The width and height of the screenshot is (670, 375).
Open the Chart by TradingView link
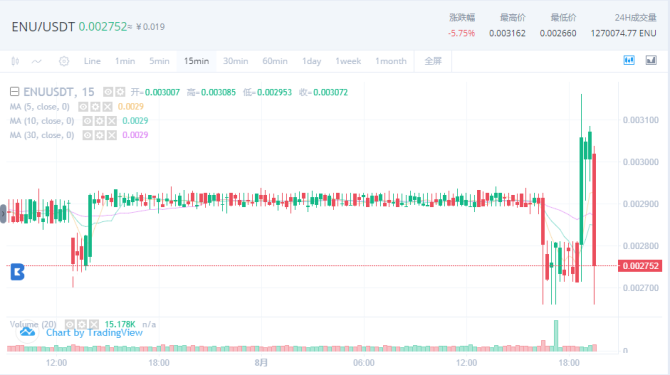point(94,333)
